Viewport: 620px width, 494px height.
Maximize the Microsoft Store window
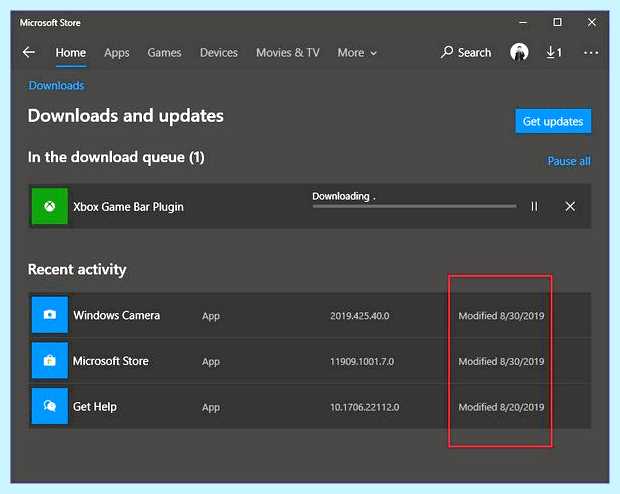click(558, 22)
